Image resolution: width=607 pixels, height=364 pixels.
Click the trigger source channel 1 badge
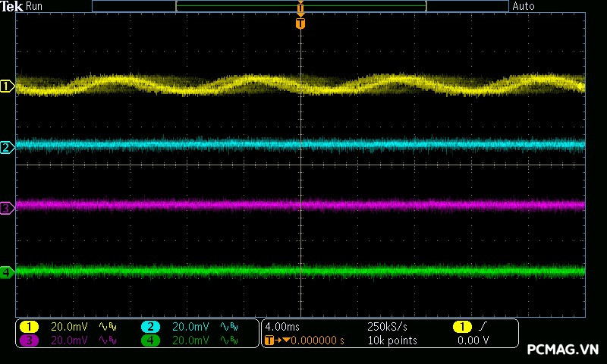coord(461,327)
